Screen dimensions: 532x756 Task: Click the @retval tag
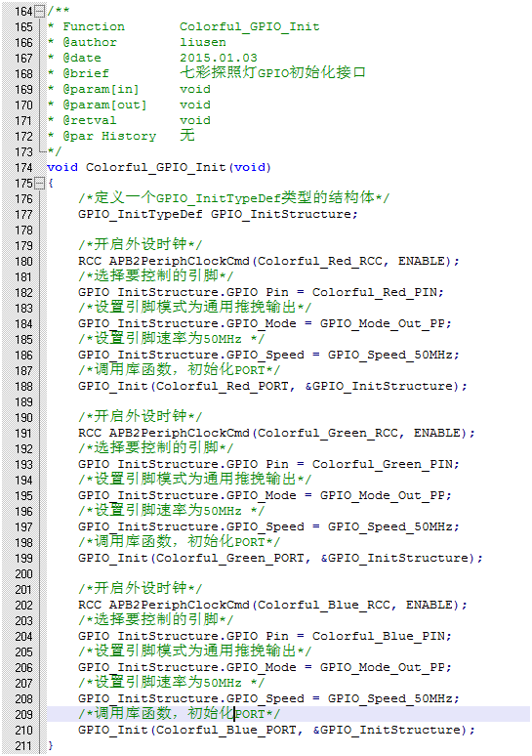pos(89,120)
